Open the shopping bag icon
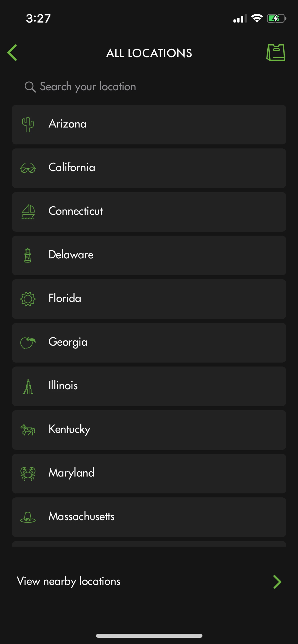 point(275,53)
